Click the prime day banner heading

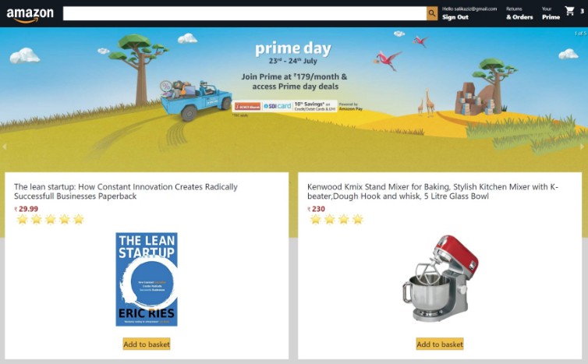[x=293, y=49]
